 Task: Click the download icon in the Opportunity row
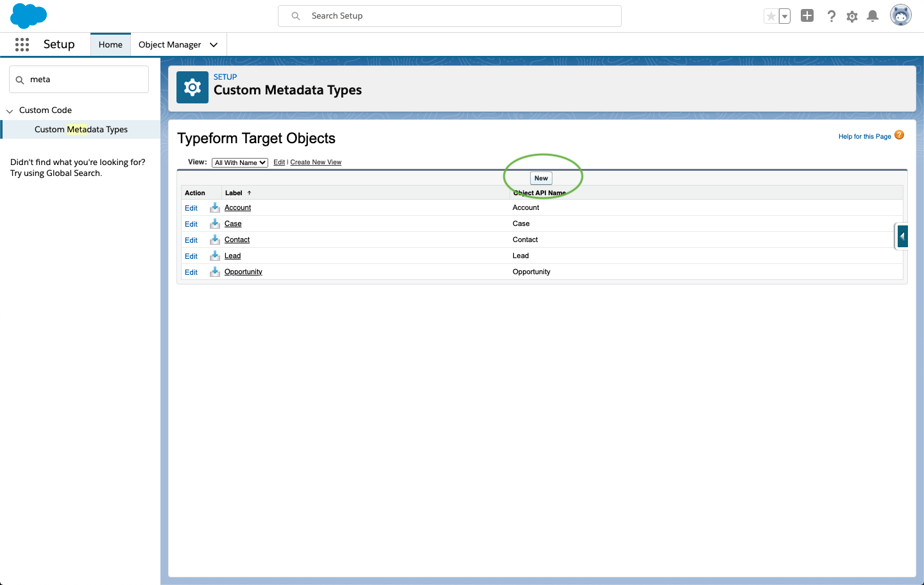(x=215, y=272)
